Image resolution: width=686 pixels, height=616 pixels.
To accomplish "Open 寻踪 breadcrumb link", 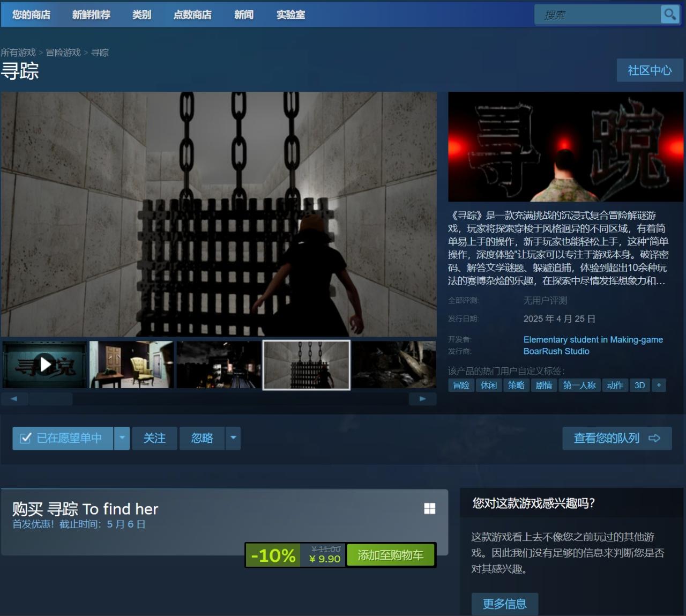I will (100, 53).
